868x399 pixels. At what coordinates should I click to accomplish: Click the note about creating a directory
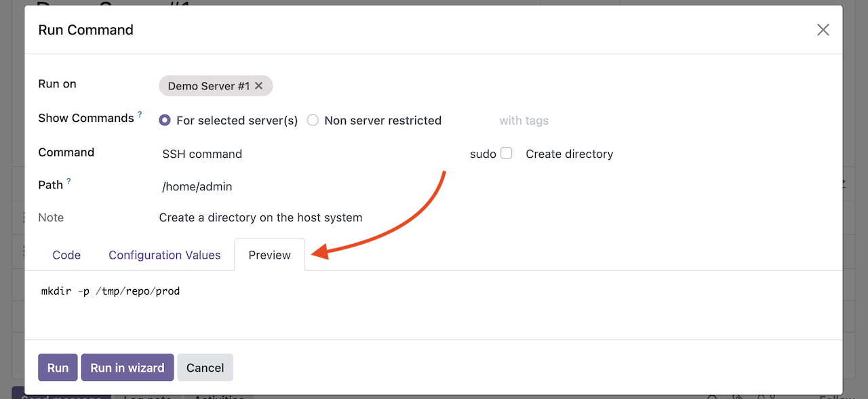[x=260, y=217]
